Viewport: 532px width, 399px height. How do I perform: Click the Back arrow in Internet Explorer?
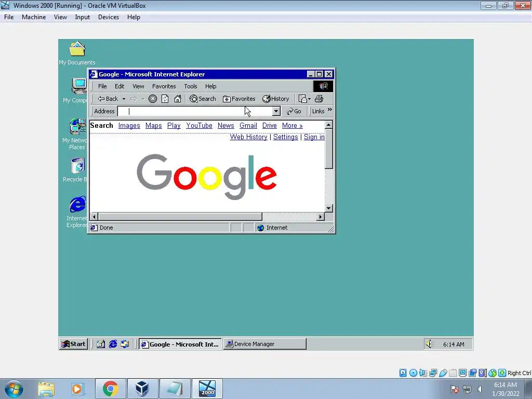point(108,99)
